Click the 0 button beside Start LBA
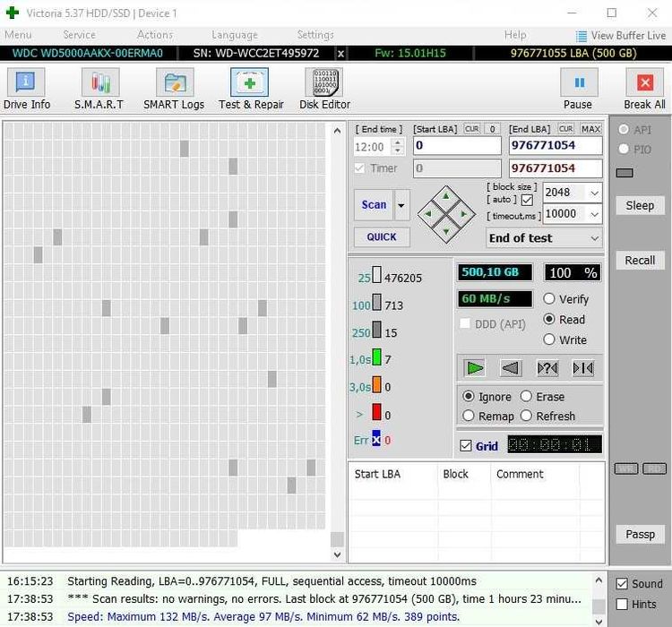 click(493, 129)
